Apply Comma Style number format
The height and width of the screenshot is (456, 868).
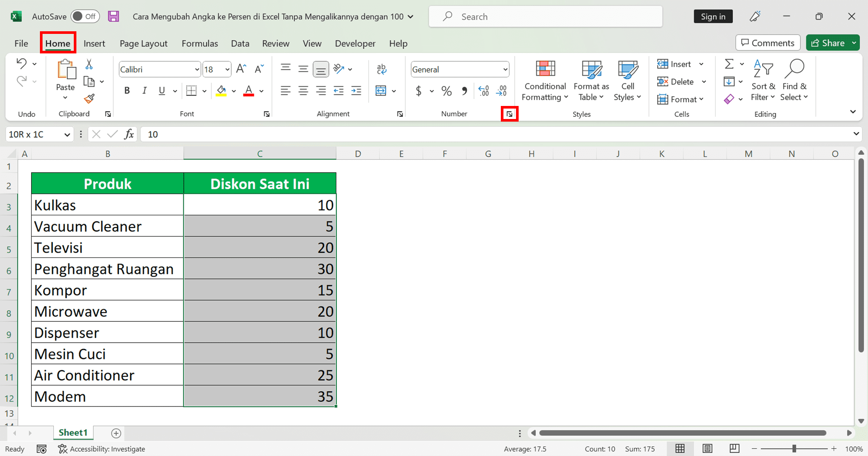coord(464,91)
